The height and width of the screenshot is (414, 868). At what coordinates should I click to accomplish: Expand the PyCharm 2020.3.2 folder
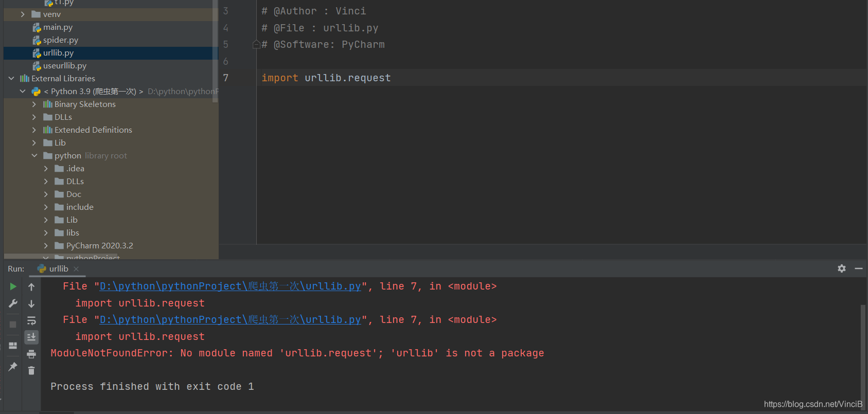46,246
